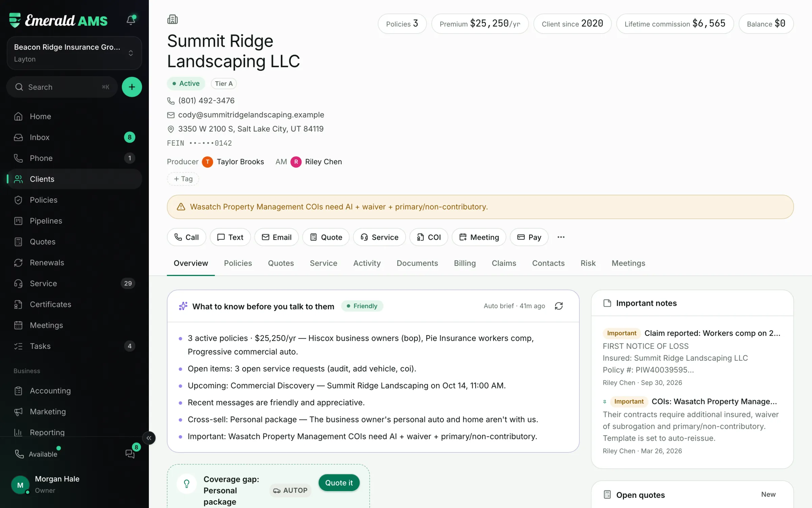Viewport: 812px width, 508px height.
Task: Click the lightbulb coverage gap icon
Action: tap(186, 484)
